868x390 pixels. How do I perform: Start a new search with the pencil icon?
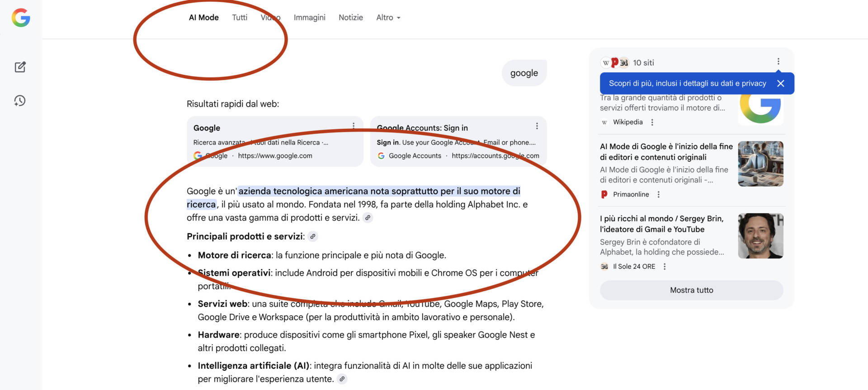pyautogui.click(x=20, y=67)
